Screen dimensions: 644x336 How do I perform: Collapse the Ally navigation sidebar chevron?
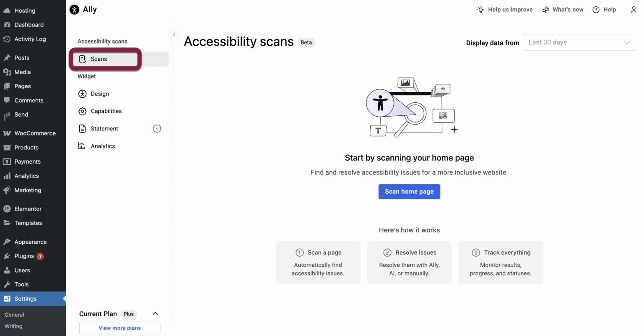pos(174,35)
